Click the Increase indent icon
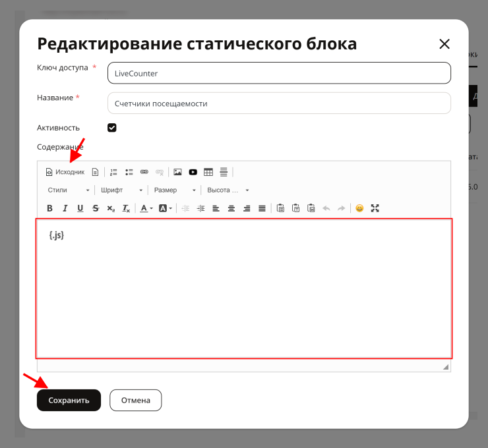This screenshot has height=448, width=488. tap(200, 208)
